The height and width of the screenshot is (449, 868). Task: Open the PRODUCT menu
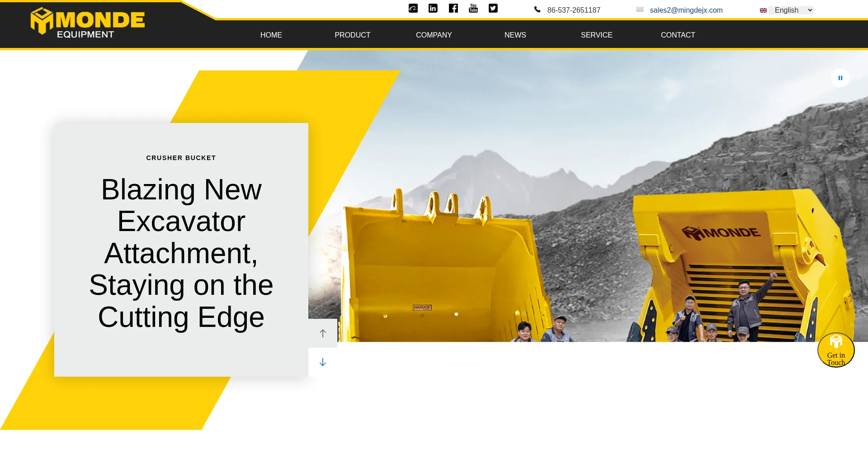352,35
